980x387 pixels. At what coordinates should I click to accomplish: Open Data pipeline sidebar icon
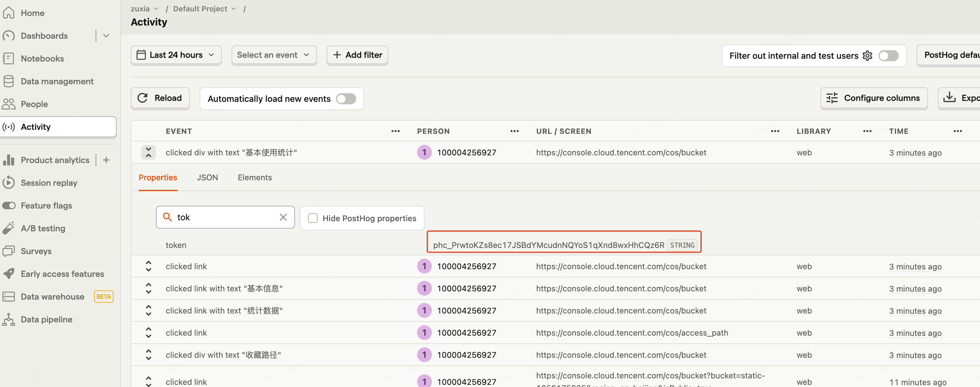coord(9,319)
